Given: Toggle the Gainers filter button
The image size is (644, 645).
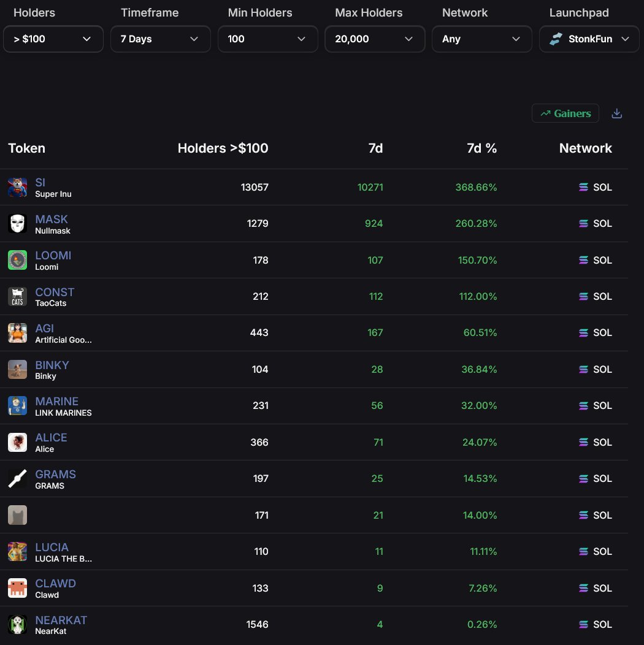Looking at the screenshot, I should [x=565, y=113].
